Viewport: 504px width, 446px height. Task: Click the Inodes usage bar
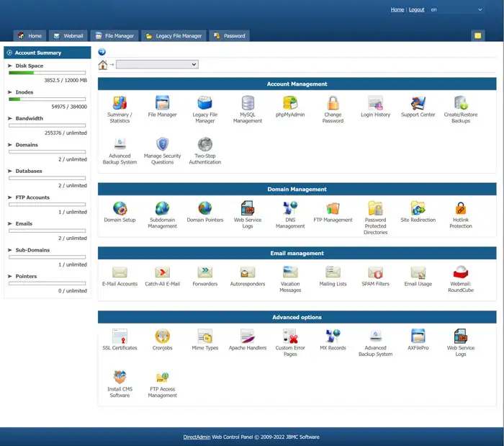tap(48, 99)
